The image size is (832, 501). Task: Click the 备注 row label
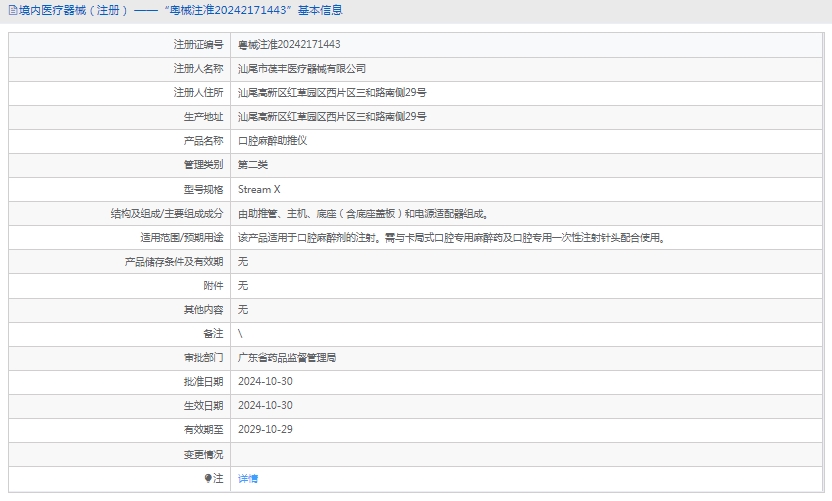[x=213, y=333]
